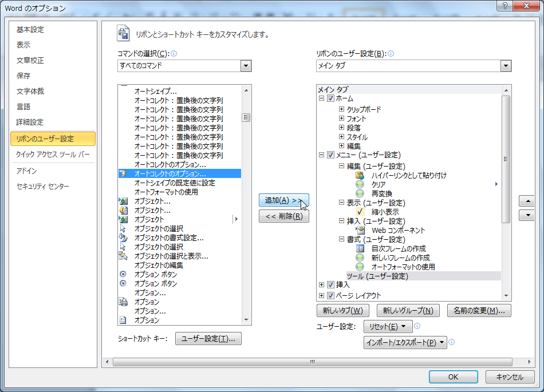Open the コマンドの選択 dropdown
Image resolution: width=544 pixels, height=392 pixels.
click(x=246, y=65)
